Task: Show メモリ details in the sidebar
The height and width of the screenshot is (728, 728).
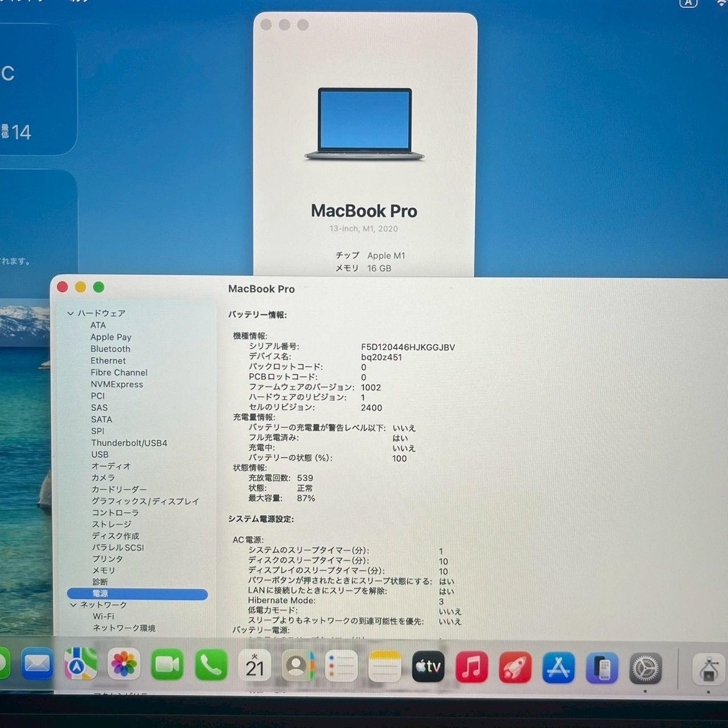Action: (104, 570)
